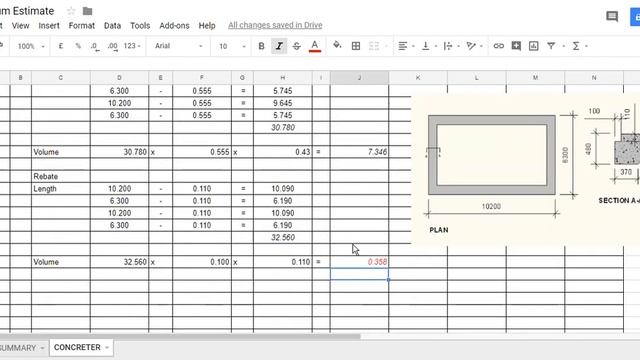Open vertical align options
This screenshot has height=360, width=640.
point(426,46)
